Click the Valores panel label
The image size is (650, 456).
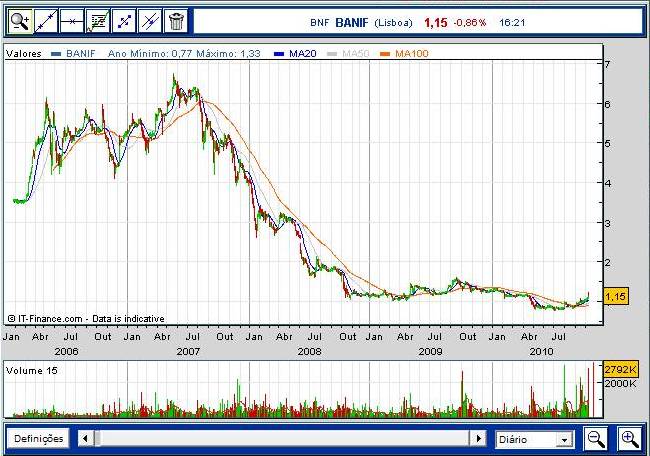[x=24, y=54]
